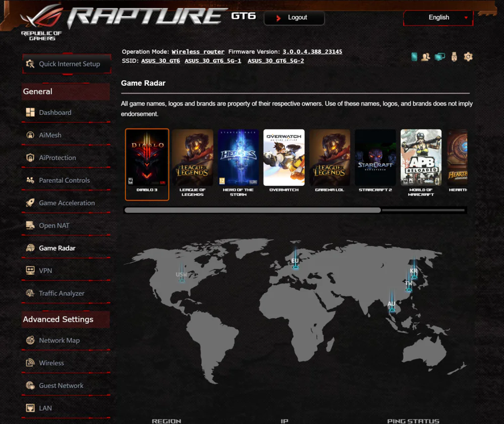
Task: Click the "Firmware Version:" label
Action: (x=254, y=52)
